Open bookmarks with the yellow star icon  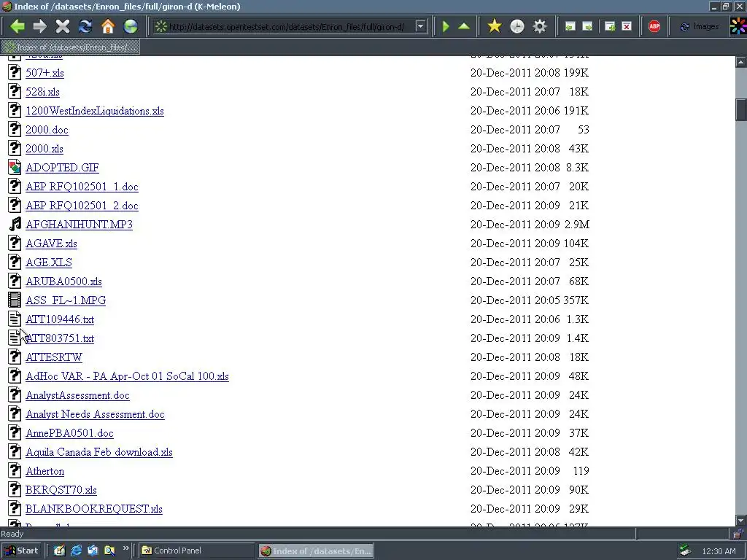coord(495,26)
